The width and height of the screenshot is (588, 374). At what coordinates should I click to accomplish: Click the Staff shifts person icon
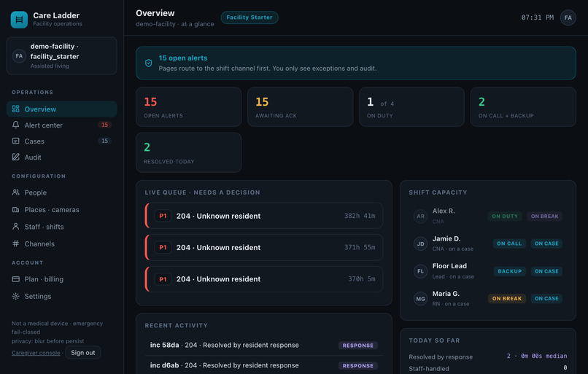[16, 227]
